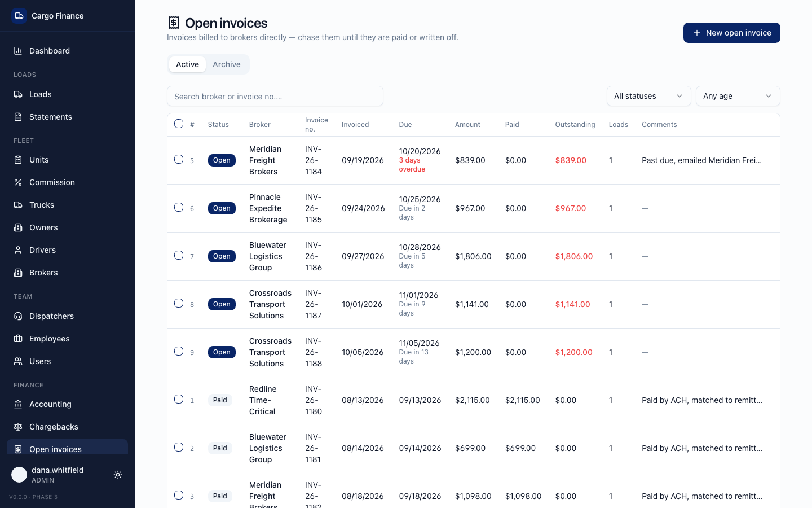Click the Paid status badge for INV-26-1181

pos(220,448)
